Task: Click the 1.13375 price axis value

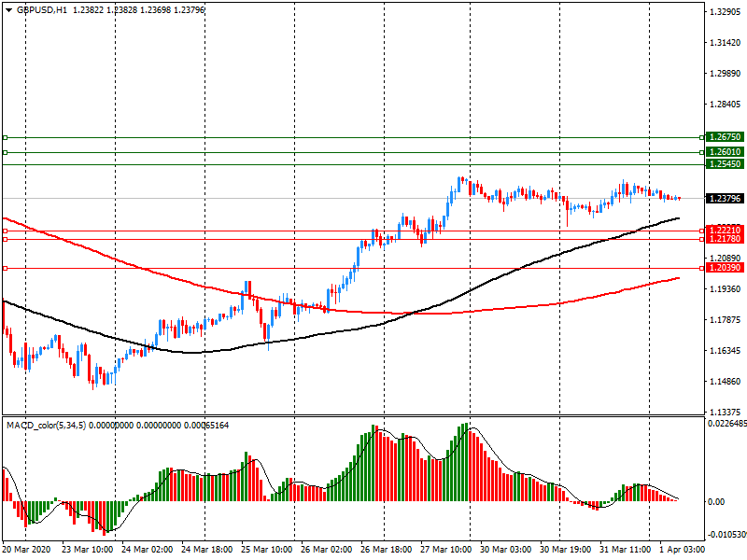Action: (x=726, y=412)
